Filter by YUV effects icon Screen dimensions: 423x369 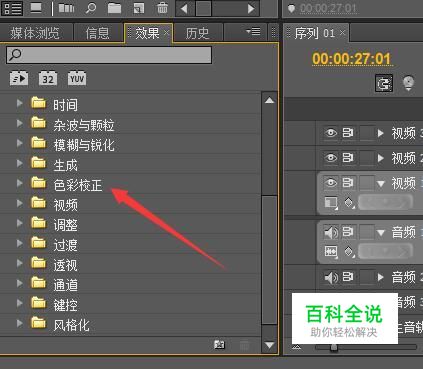pyautogui.click(x=77, y=78)
